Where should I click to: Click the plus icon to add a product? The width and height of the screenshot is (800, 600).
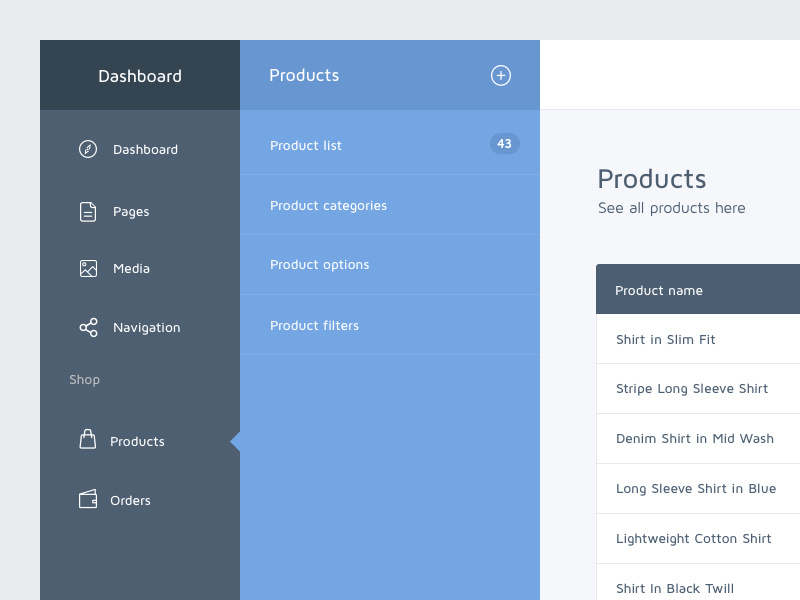[x=500, y=75]
